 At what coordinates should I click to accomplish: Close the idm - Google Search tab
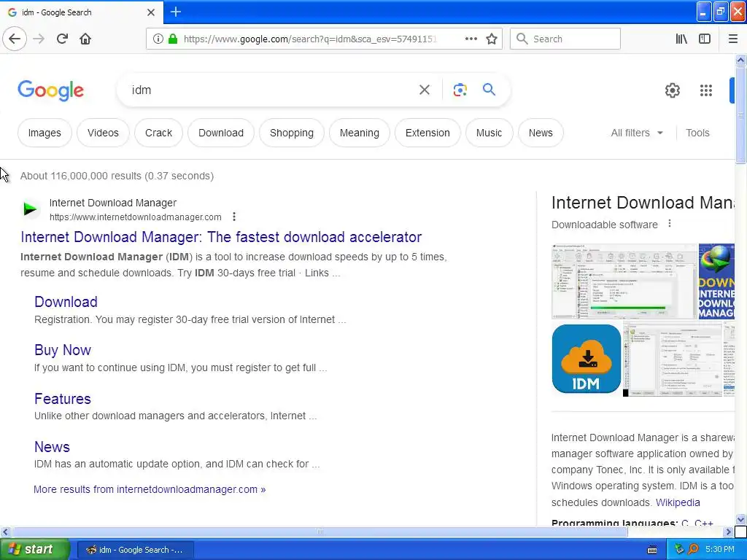pos(150,12)
